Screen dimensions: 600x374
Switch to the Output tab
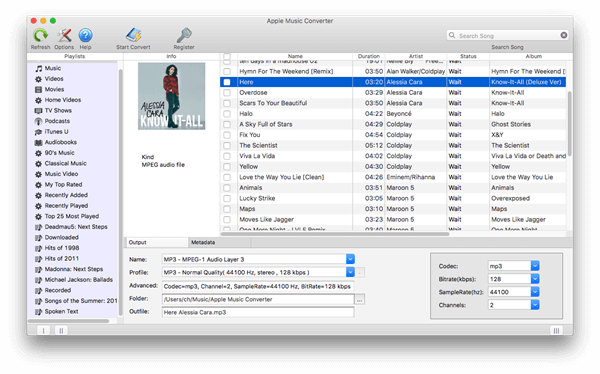pyautogui.click(x=157, y=243)
